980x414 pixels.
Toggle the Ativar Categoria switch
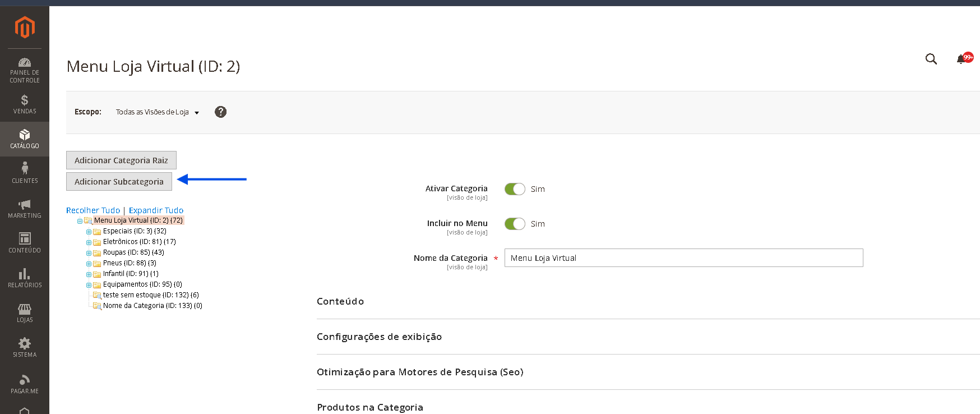click(x=515, y=189)
